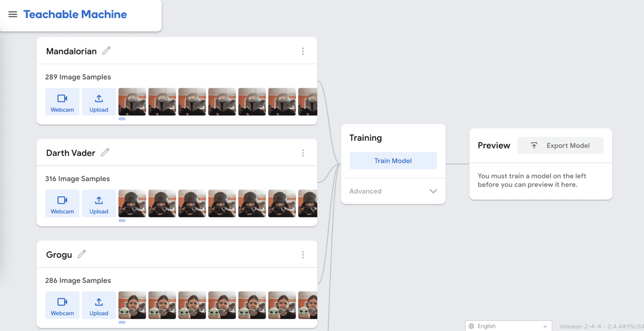Open Mandalorian class options menu
The image size is (644, 331).
pos(303,52)
